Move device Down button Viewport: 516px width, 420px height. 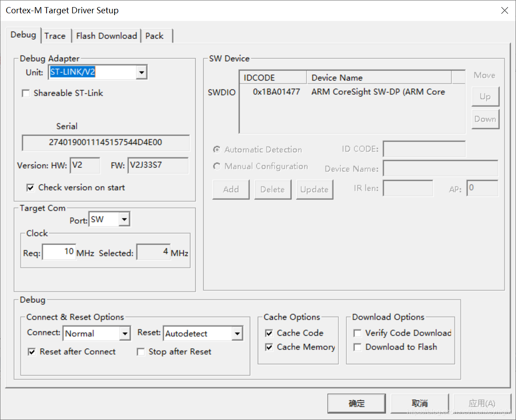[x=485, y=119]
